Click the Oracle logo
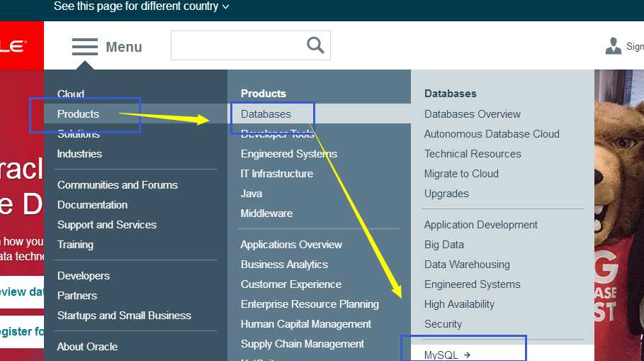The height and width of the screenshot is (361, 644). click(x=22, y=45)
